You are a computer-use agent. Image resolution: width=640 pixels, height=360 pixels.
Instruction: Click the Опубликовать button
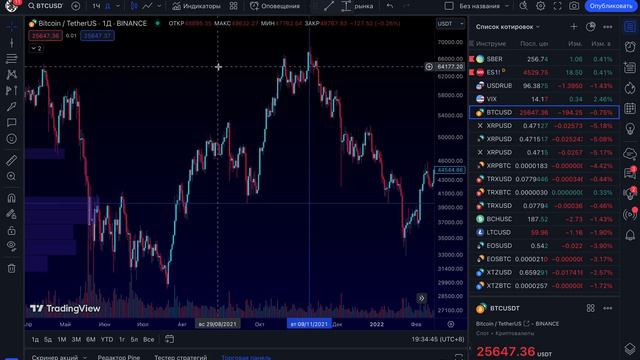[x=611, y=6]
